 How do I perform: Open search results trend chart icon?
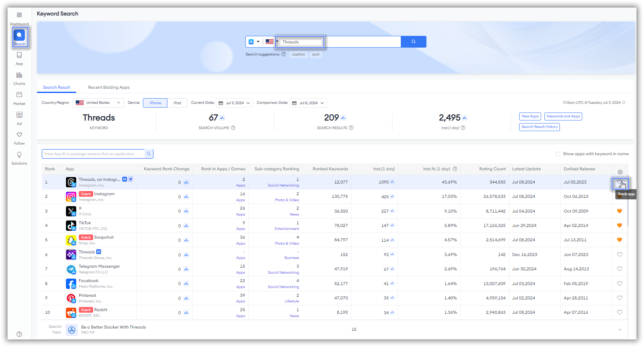pyautogui.click(x=343, y=118)
